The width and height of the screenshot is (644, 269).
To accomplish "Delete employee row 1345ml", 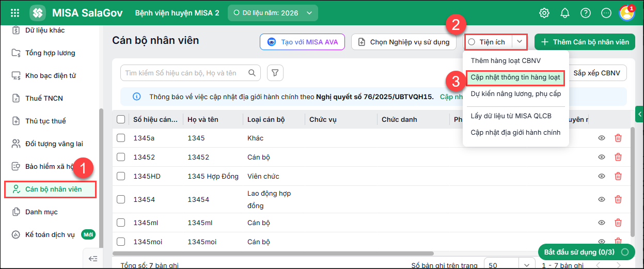I will (x=618, y=223).
